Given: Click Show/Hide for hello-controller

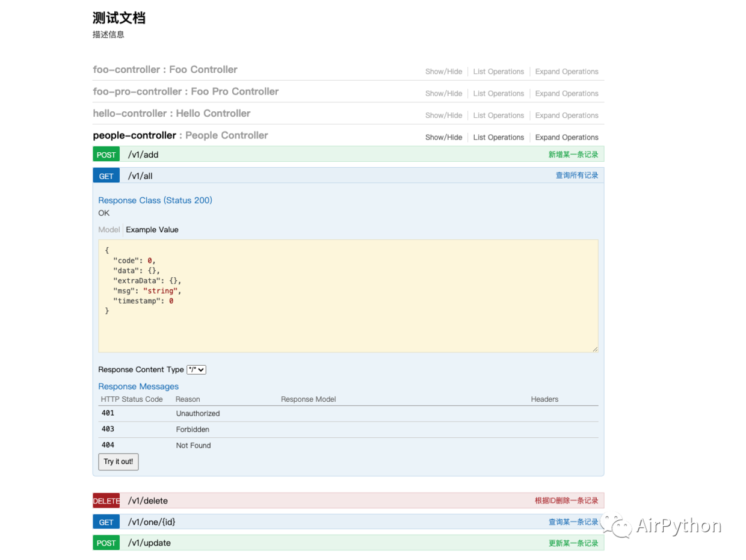Looking at the screenshot, I should click(x=443, y=115).
